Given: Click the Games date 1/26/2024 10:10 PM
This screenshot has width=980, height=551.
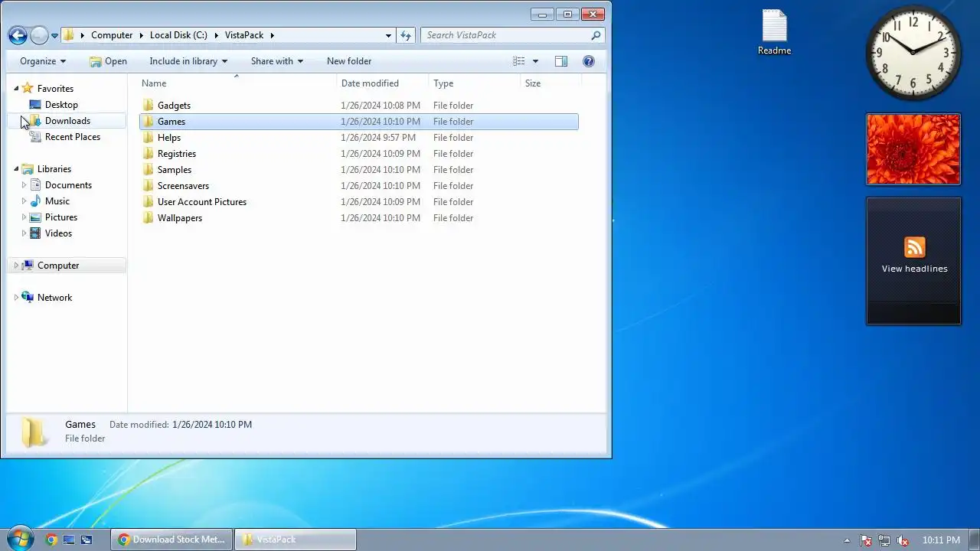Looking at the screenshot, I should point(381,122).
